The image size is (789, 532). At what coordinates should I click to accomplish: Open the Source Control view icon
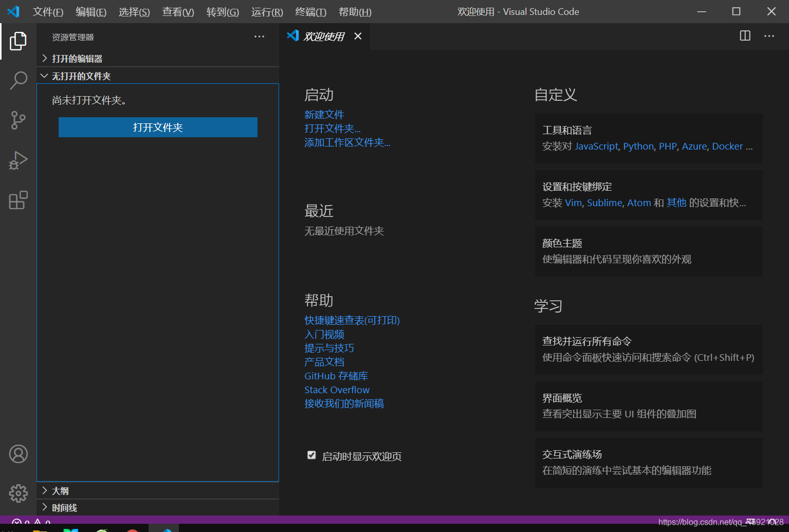point(18,120)
